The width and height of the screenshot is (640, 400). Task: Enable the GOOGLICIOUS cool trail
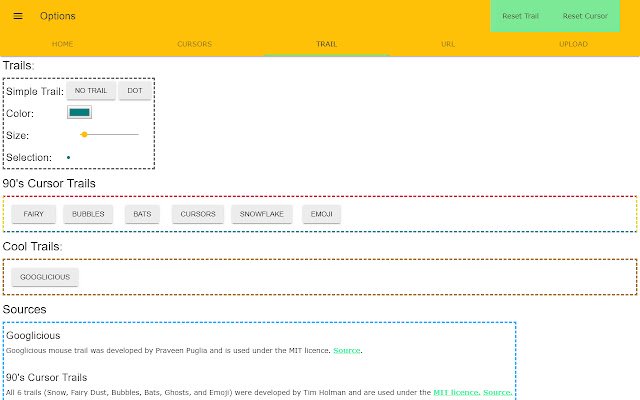click(45, 277)
